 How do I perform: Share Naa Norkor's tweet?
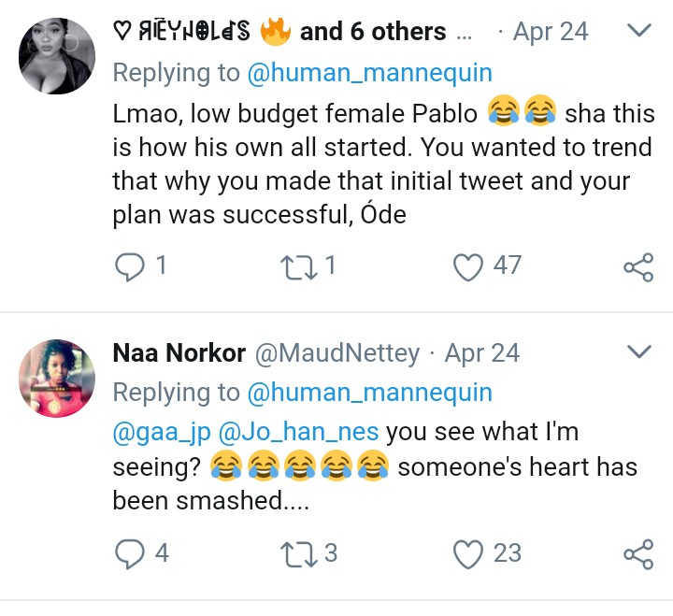click(x=638, y=553)
